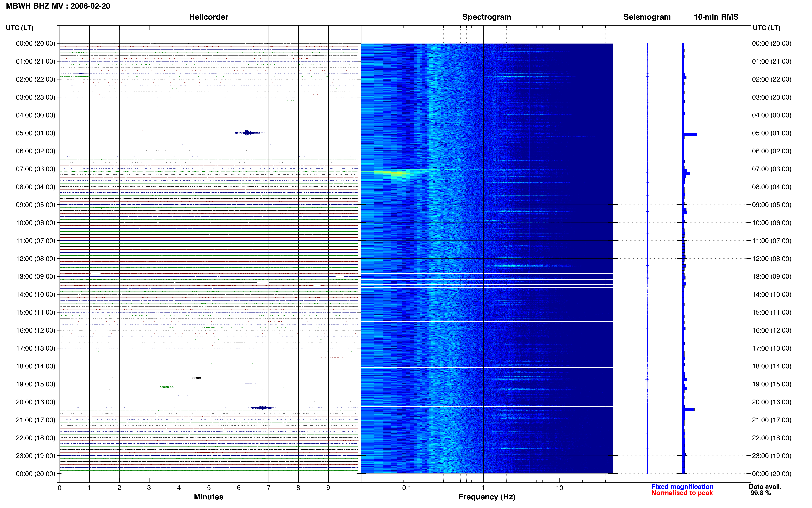Click '02:00 (22:00)' on the Helicorder time axis
Viewport: 812px width, 508px height.
pos(36,79)
